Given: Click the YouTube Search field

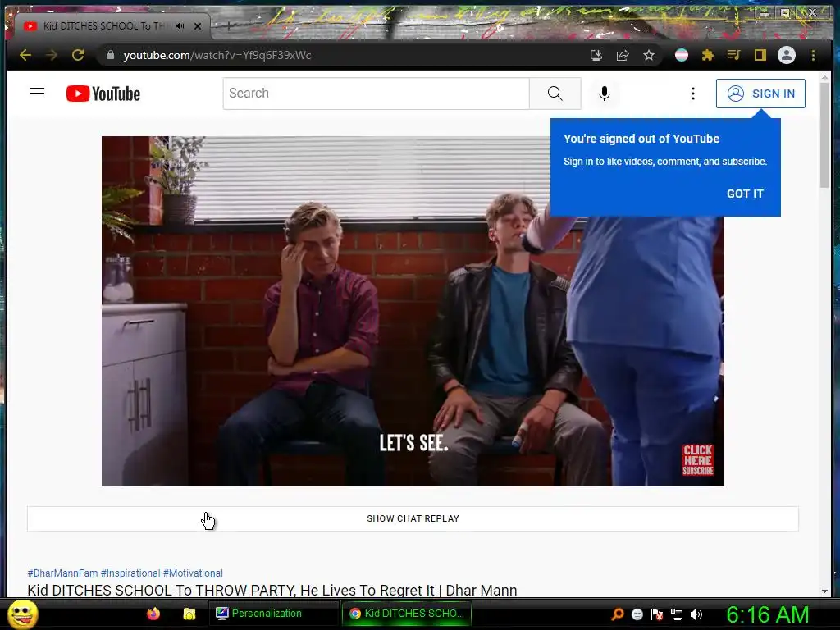Looking at the screenshot, I should [x=376, y=94].
